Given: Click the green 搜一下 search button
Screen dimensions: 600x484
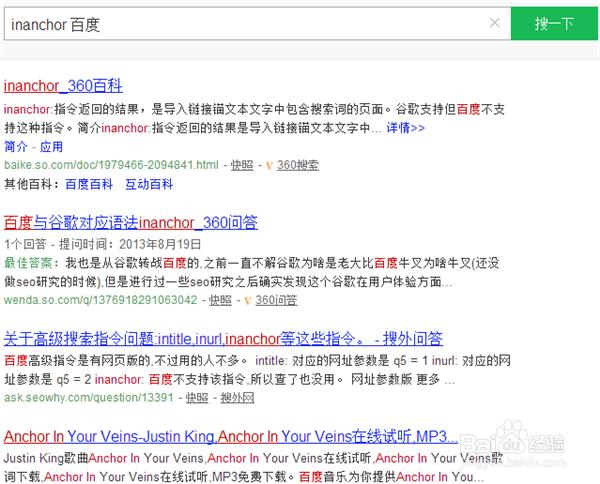Looking at the screenshot, I should (554, 23).
